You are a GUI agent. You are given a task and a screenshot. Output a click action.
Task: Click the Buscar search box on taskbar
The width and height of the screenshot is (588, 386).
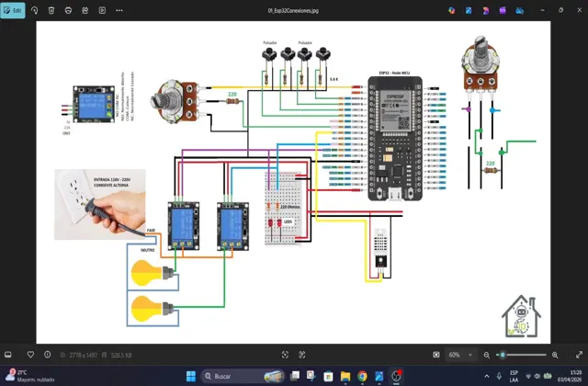(232, 376)
